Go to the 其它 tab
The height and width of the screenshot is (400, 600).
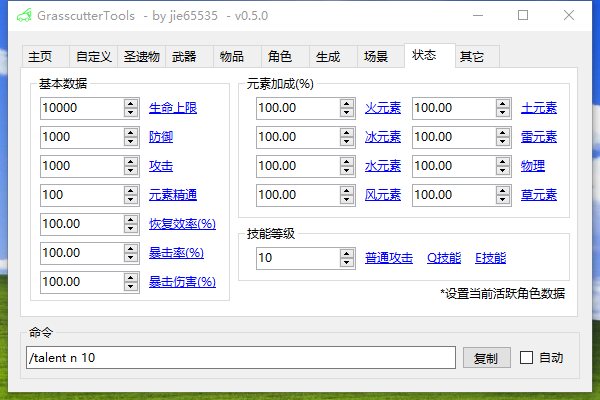pyautogui.click(x=472, y=57)
